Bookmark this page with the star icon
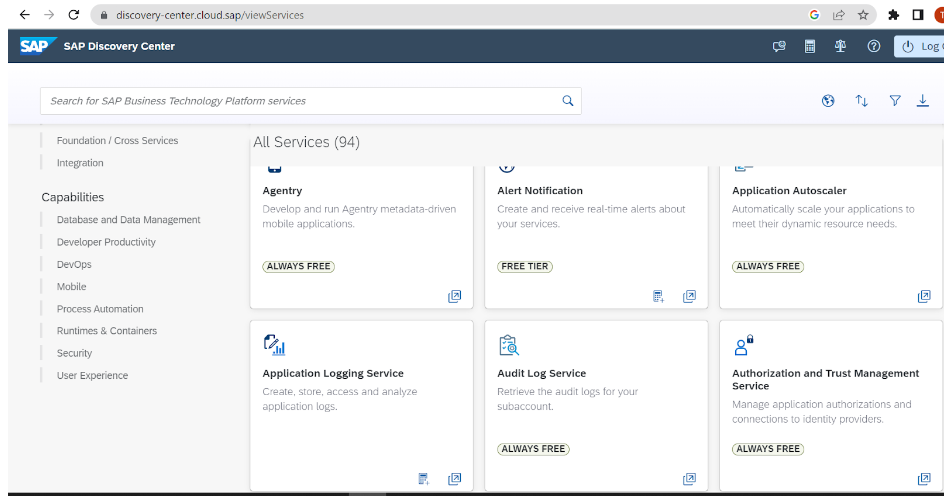The width and height of the screenshot is (950, 498). click(863, 15)
